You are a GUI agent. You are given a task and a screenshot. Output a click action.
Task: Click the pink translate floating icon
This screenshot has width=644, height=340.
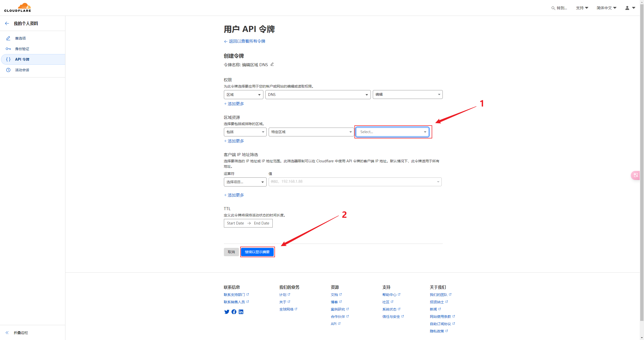(635, 175)
